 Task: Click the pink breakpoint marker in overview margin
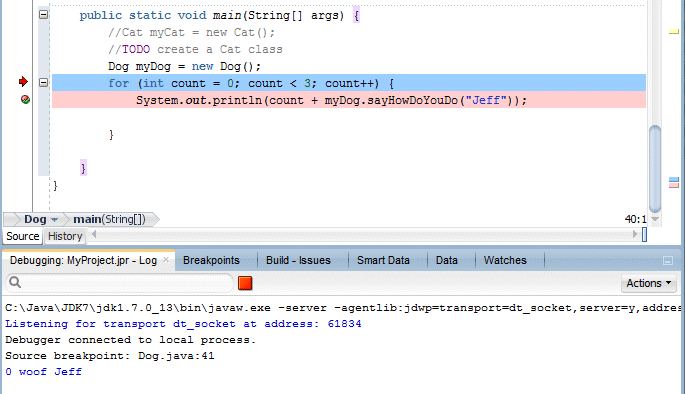(x=674, y=185)
